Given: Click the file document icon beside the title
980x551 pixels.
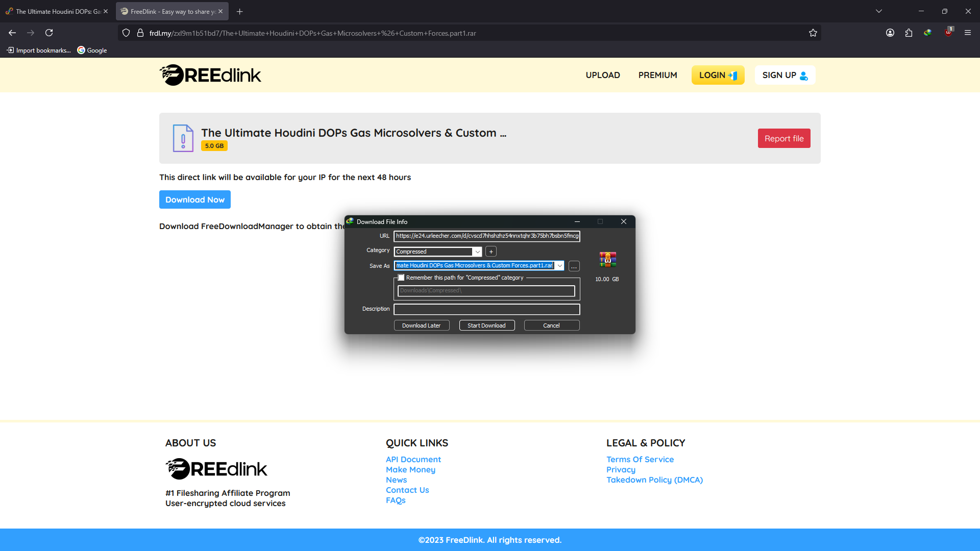Looking at the screenshot, I should 183,138.
